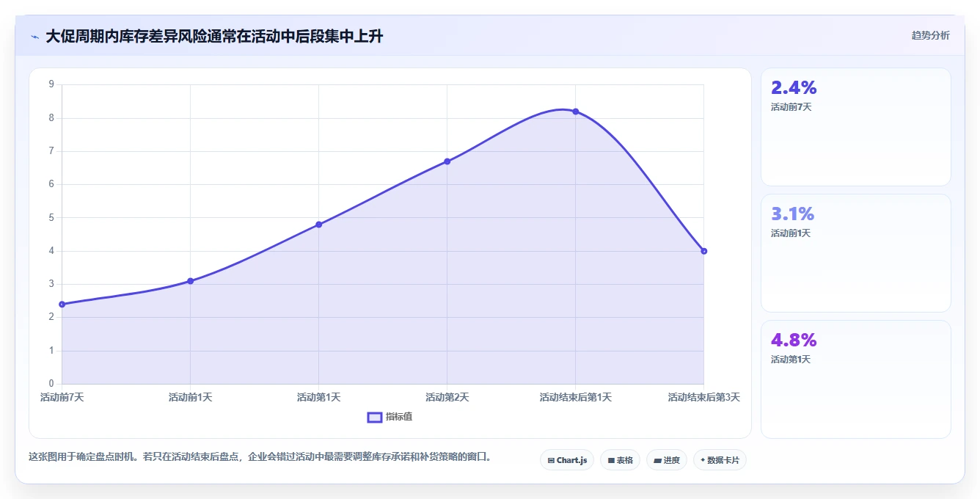980x499 pixels.
Task: Click the 指标值 legend color box
Action: (375, 417)
